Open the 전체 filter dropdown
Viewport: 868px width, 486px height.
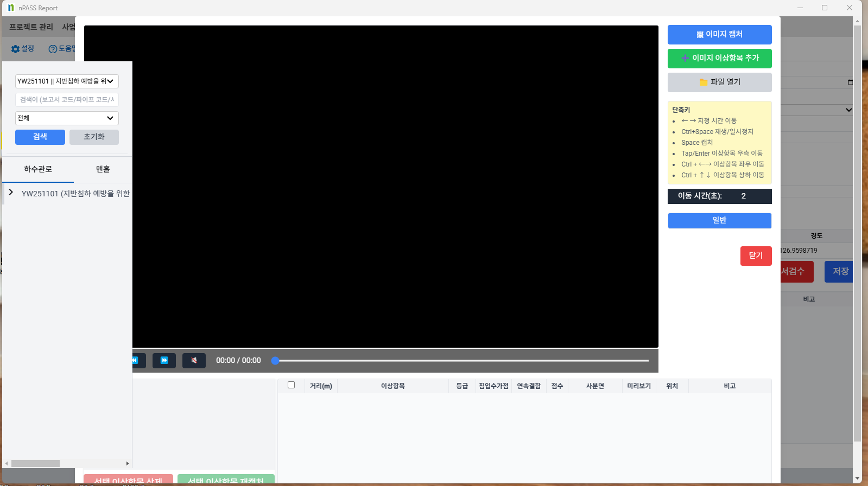click(67, 118)
